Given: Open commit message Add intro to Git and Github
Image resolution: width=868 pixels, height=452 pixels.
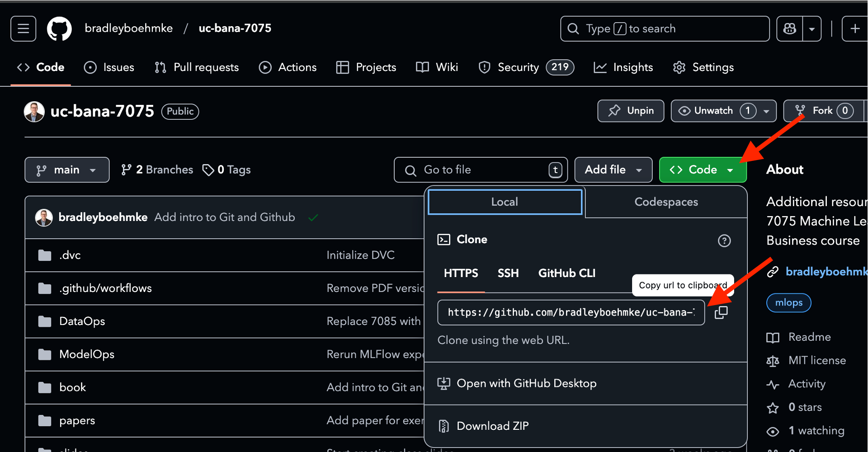Looking at the screenshot, I should (225, 217).
